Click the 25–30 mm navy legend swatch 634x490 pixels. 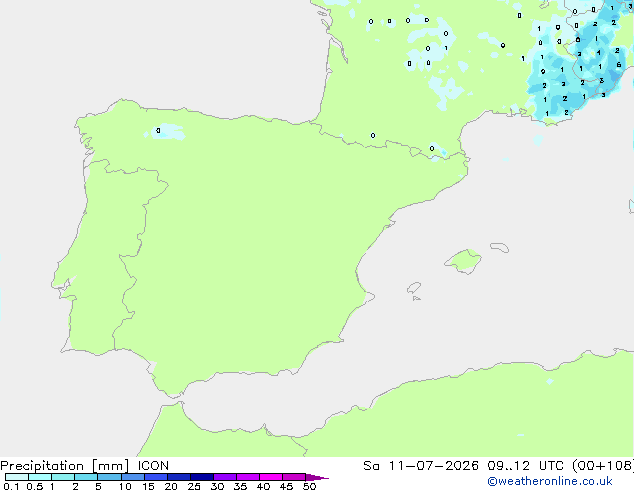[202, 477]
